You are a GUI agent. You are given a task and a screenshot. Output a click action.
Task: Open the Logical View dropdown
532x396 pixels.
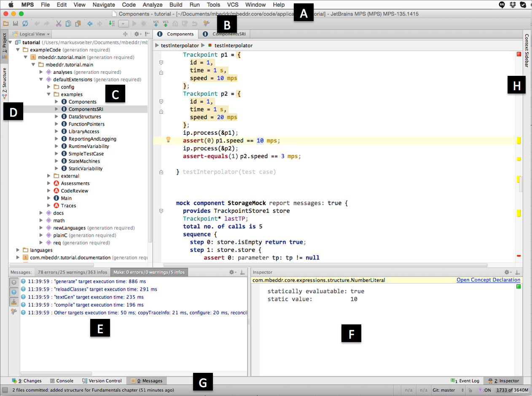pos(32,34)
